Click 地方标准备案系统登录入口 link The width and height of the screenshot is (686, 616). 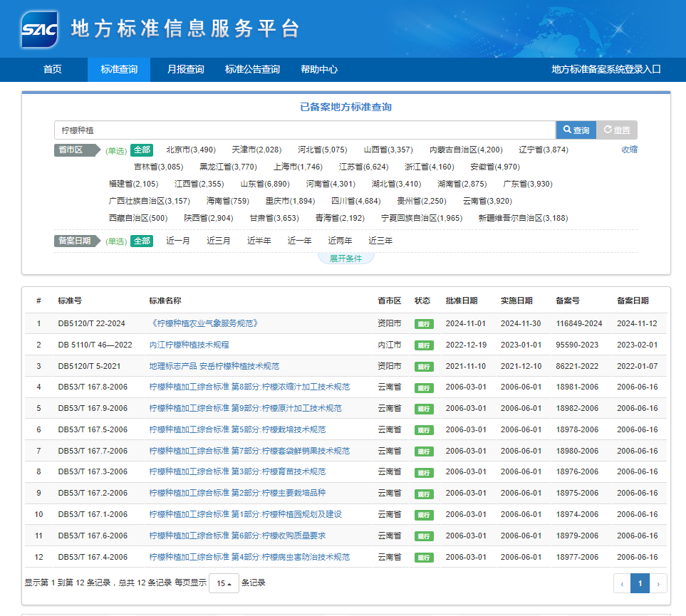pyautogui.click(x=606, y=70)
